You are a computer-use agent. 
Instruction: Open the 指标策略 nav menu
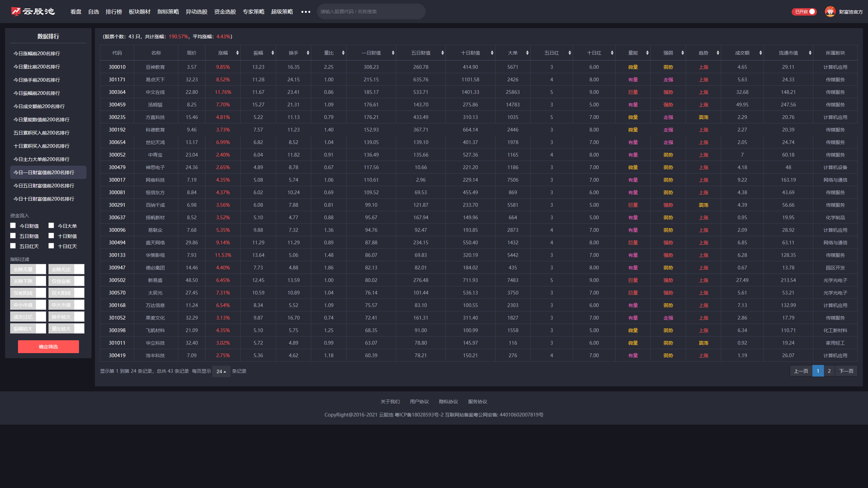(168, 12)
